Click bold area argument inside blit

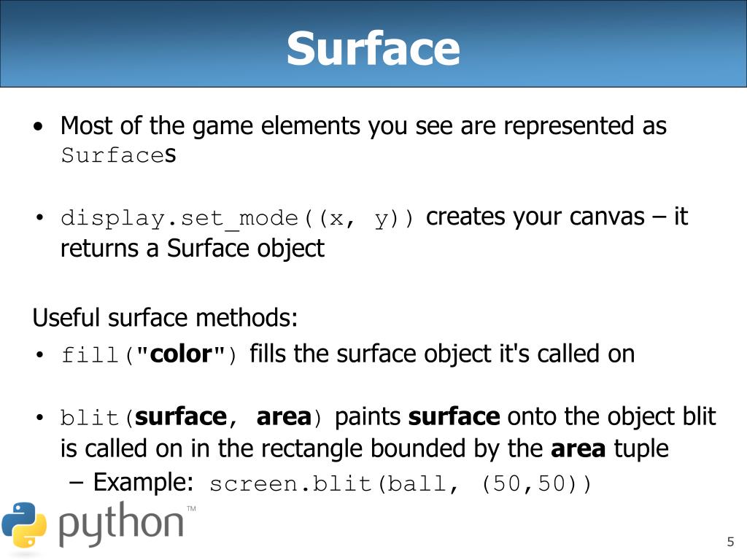click(284, 417)
